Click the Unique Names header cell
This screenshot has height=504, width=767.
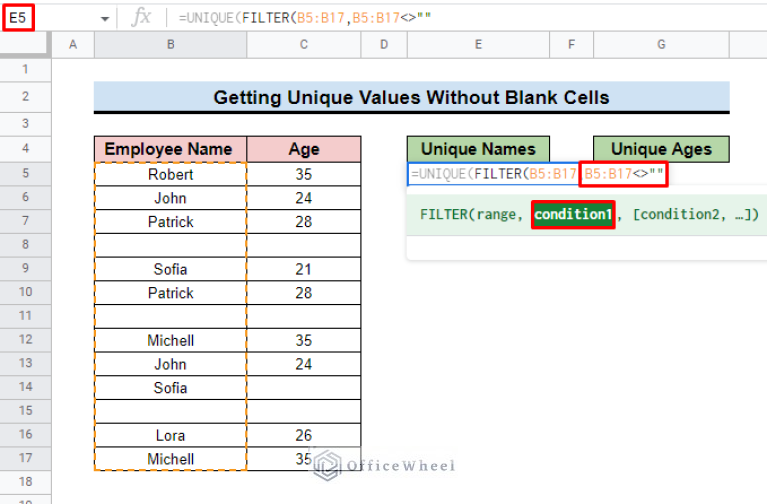[478, 149]
